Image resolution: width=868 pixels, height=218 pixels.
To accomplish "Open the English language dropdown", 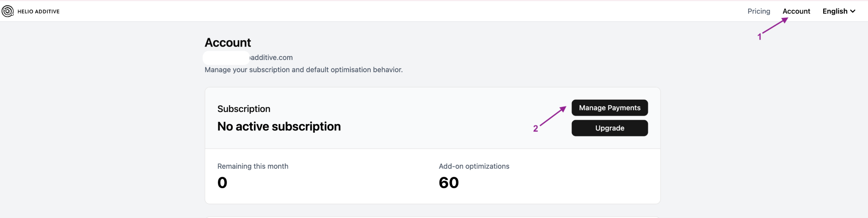I will (839, 11).
